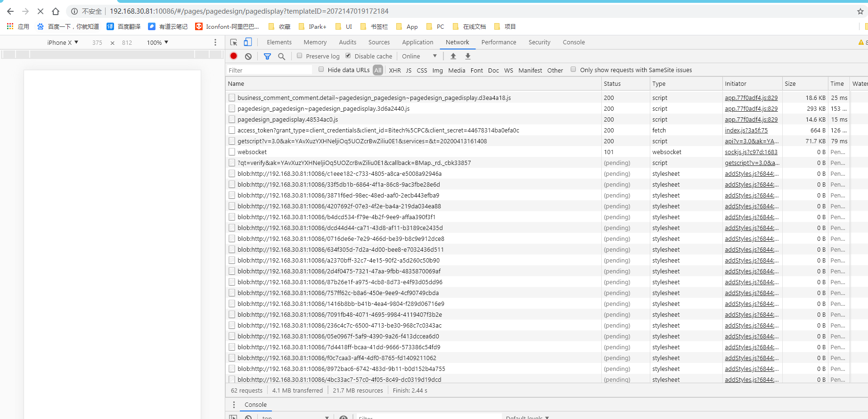Viewport: 868px width, 419px height.
Task: Open device toolbar more options menu
Action: pos(215,42)
